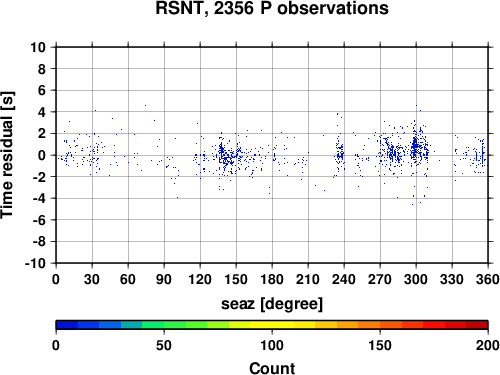
Task: Click the dark blue segment of colorbar
Action: (x=67, y=325)
